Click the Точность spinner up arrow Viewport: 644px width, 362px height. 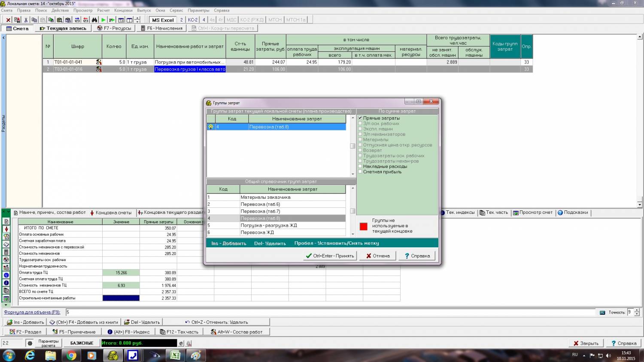pyautogui.click(x=637, y=310)
